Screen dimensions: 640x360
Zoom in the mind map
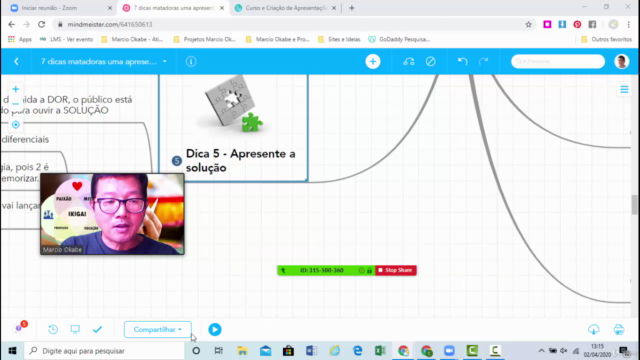click(16, 89)
